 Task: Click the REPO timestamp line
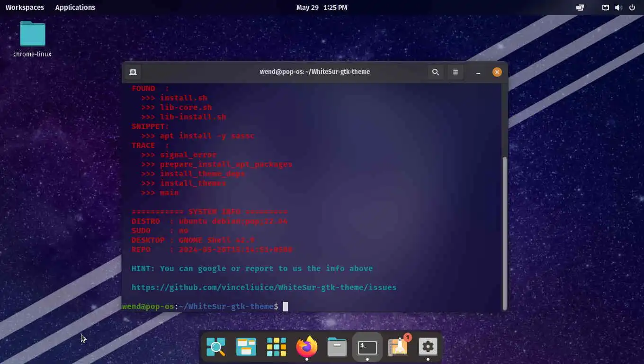coord(212,249)
